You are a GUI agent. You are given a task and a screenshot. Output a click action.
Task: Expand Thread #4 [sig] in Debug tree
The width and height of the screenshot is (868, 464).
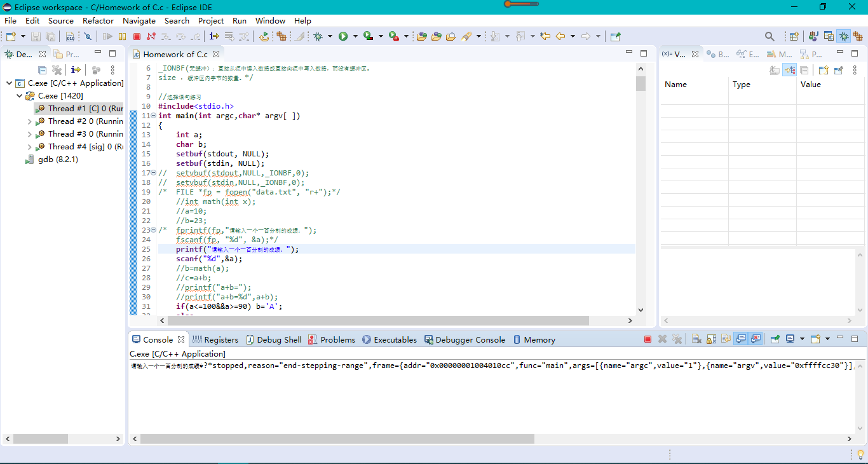tap(29, 147)
